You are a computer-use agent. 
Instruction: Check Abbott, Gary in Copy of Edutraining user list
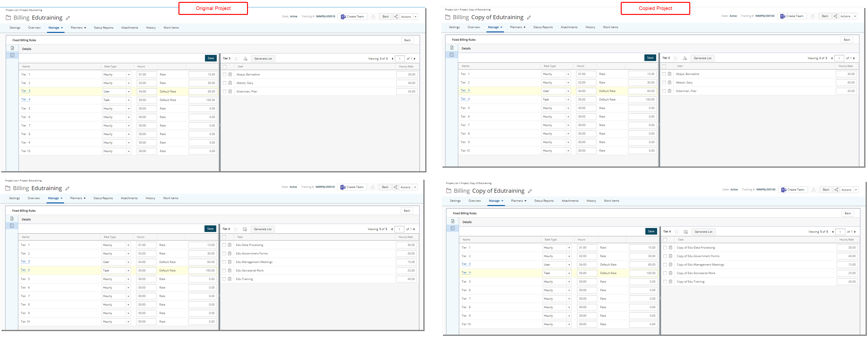point(664,83)
